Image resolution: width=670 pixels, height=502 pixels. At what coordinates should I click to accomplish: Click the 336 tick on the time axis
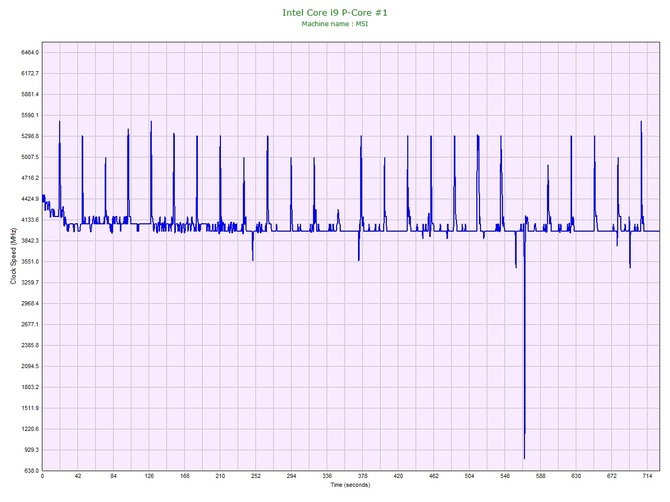(x=327, y=476)
